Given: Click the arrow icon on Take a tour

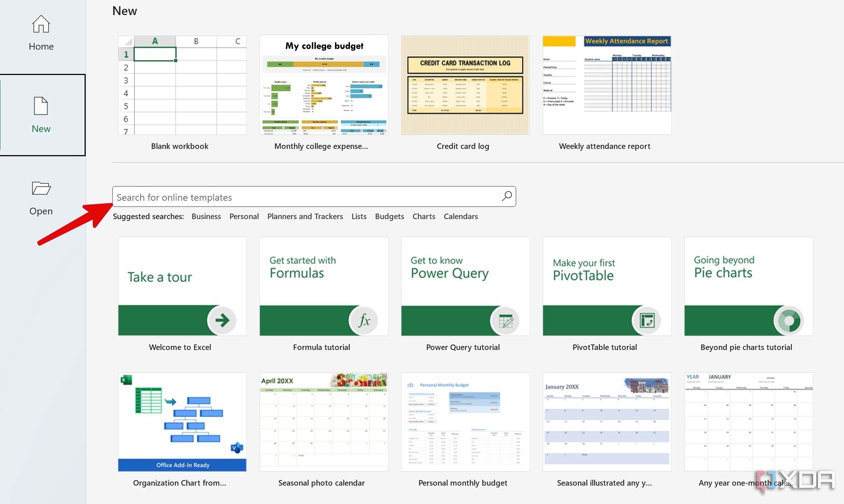Looking at the screenshot, I should point(222,320).
